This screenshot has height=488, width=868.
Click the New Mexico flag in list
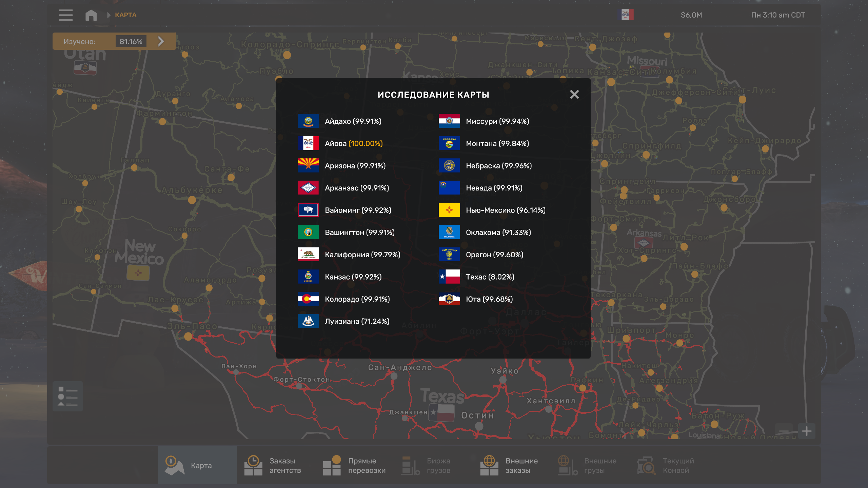coord(449,210)
